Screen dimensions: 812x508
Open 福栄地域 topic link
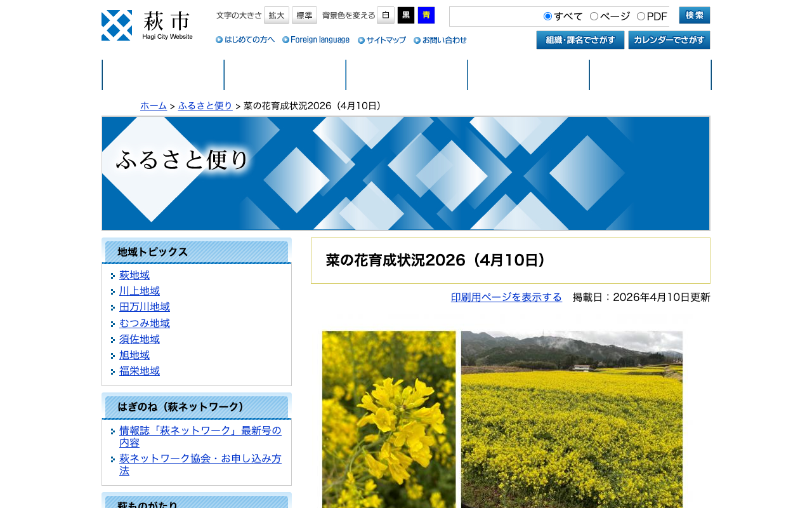pyautogui.click(x=140, y=371)
